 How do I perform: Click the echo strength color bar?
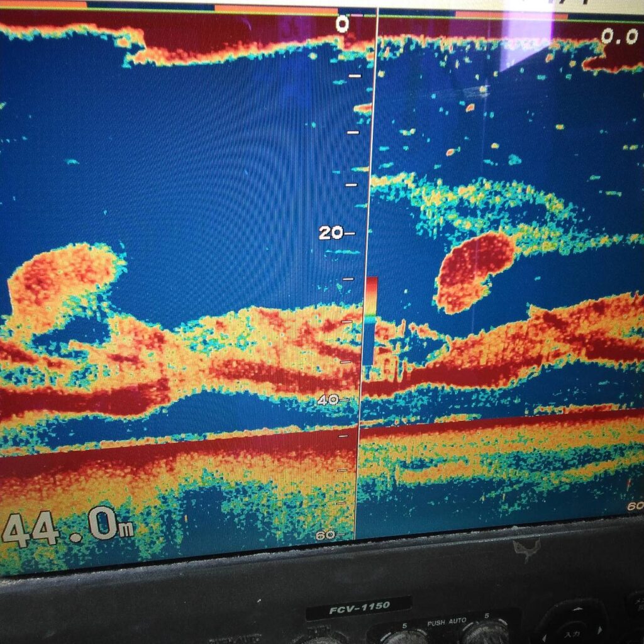[x=372, y=321]
